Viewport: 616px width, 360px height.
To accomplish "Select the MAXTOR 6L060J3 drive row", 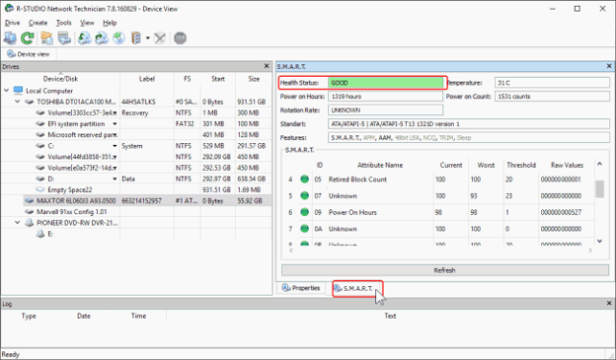I will pos(147,201).
